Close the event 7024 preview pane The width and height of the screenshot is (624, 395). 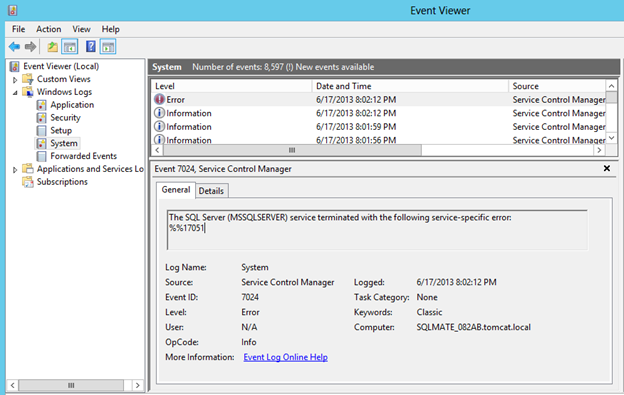pyautogui.click(x=606, y=168)
